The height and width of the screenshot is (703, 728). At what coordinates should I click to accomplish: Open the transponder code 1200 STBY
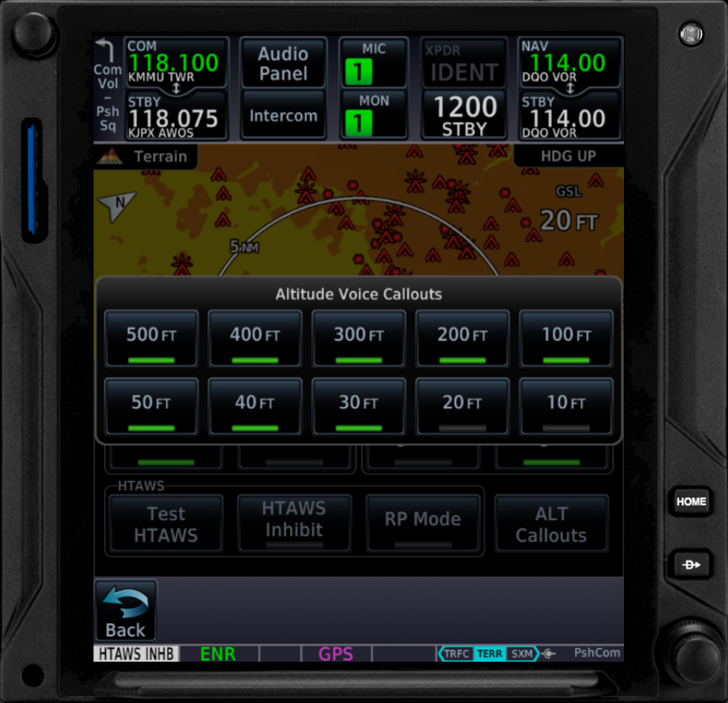(x=464, y=115)
